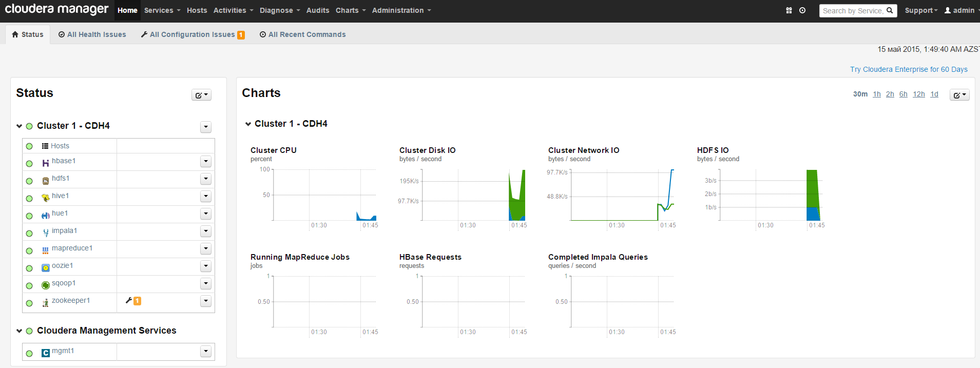Click the Cluster Network IO chart
980x368 pixels.
[612, 188]
